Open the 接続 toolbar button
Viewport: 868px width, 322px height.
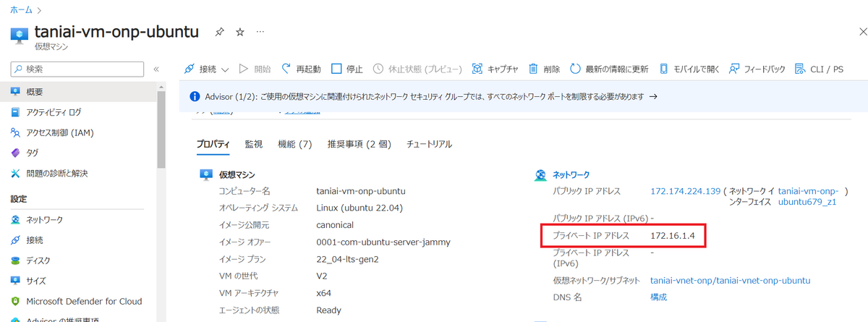[x=200, y=69]
